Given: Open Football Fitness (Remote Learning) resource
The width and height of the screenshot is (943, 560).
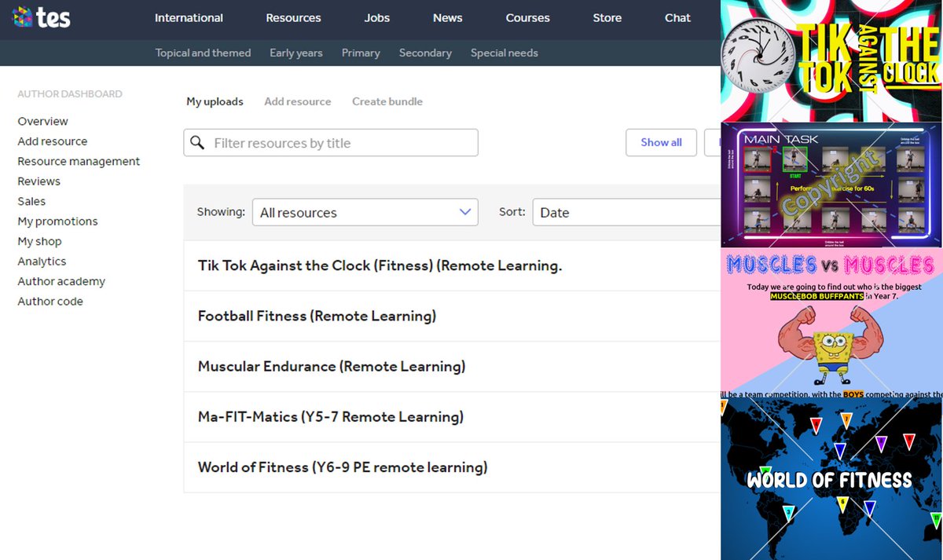Looking at the screenshot, I should (317, 316).
